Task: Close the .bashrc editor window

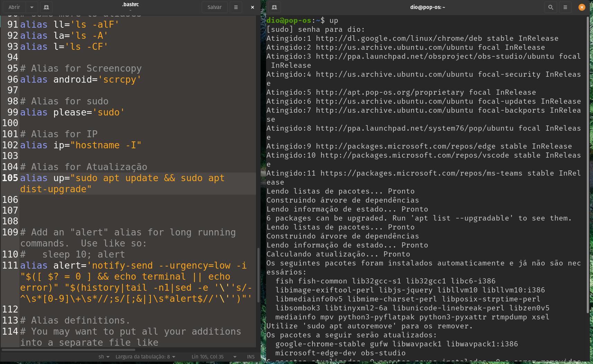Action: tap(253, 7)
